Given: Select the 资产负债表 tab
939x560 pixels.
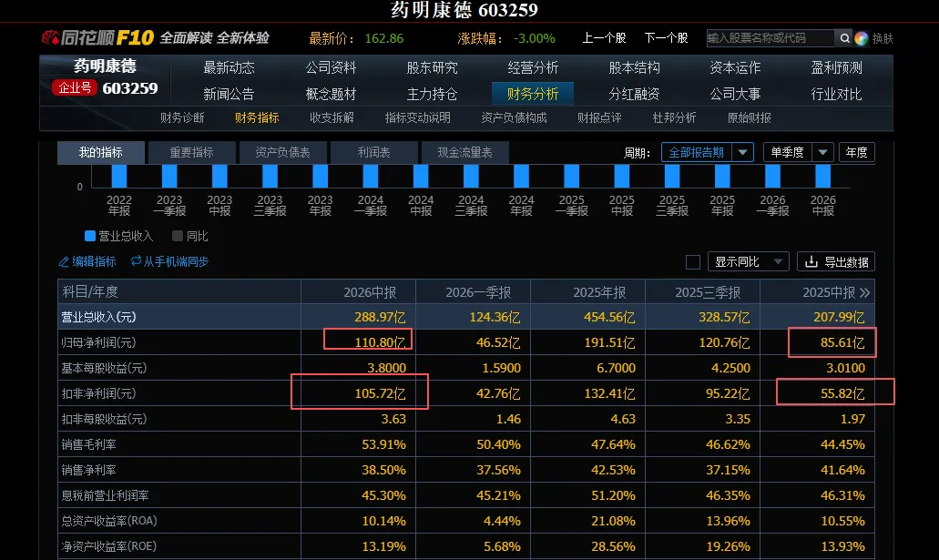Looking at the screenshot, I should click(x=282, y=153).
